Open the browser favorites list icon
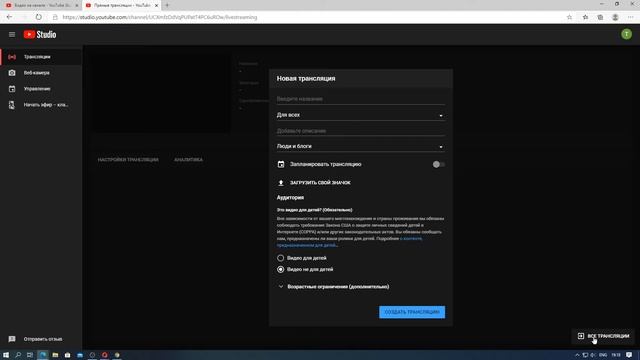The image size is (640, 360). (585, 17)
